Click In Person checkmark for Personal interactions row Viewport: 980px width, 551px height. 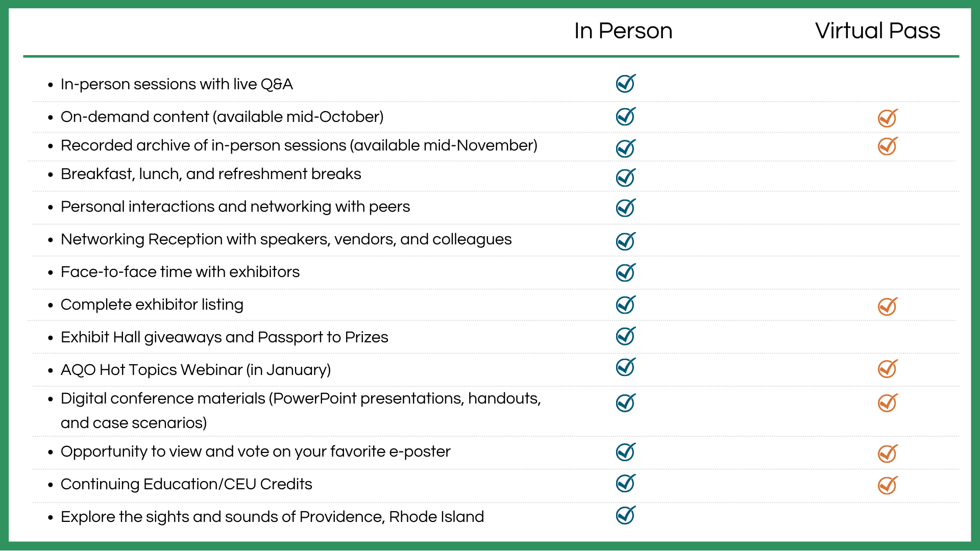pos(625,208)
